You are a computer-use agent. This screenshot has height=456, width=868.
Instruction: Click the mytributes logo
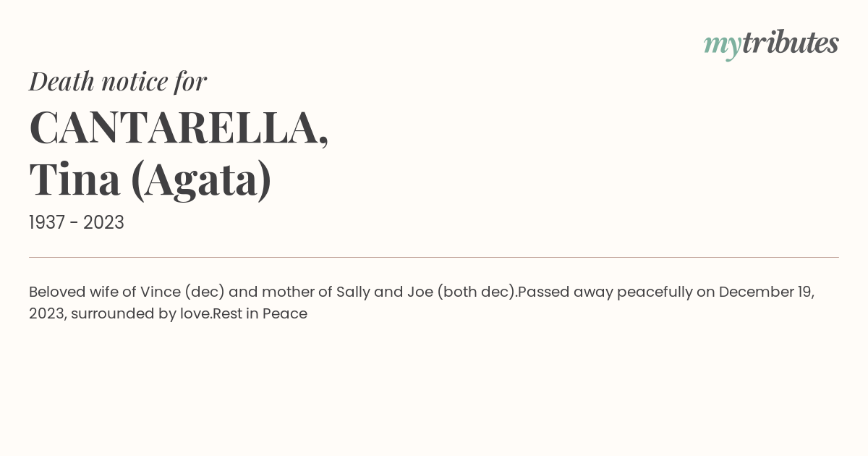[x=771, y=44]
